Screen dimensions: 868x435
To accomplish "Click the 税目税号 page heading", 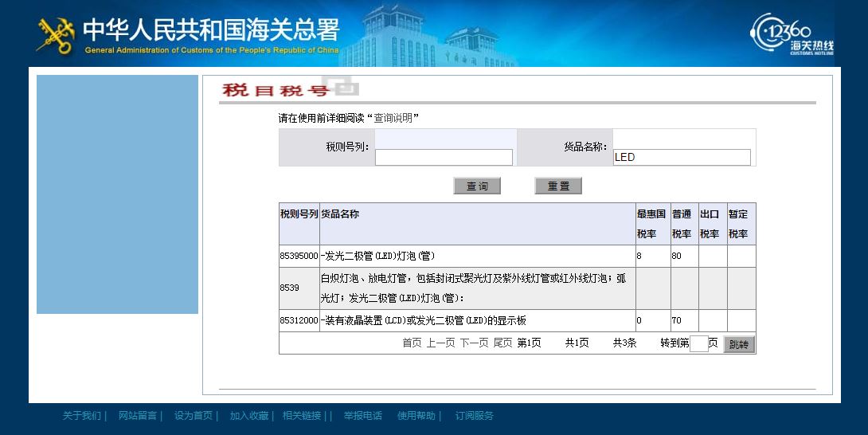I will click(276, 89).
